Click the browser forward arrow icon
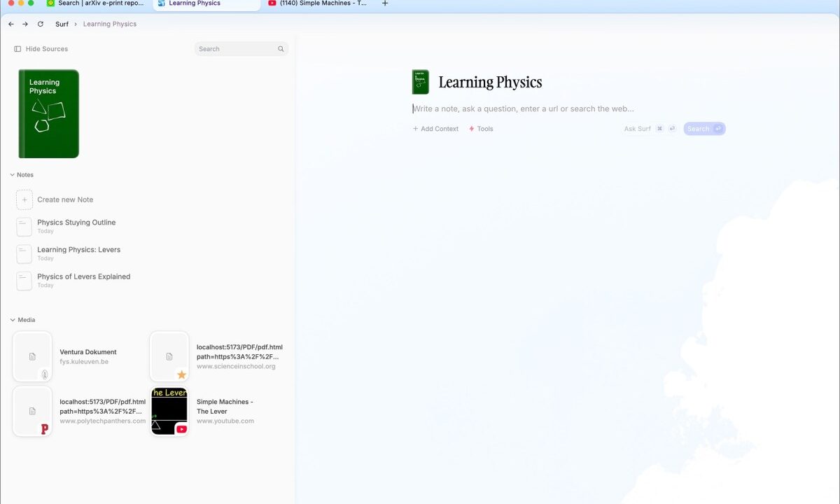Screen dimensions: 840x504 click(25, 24)
